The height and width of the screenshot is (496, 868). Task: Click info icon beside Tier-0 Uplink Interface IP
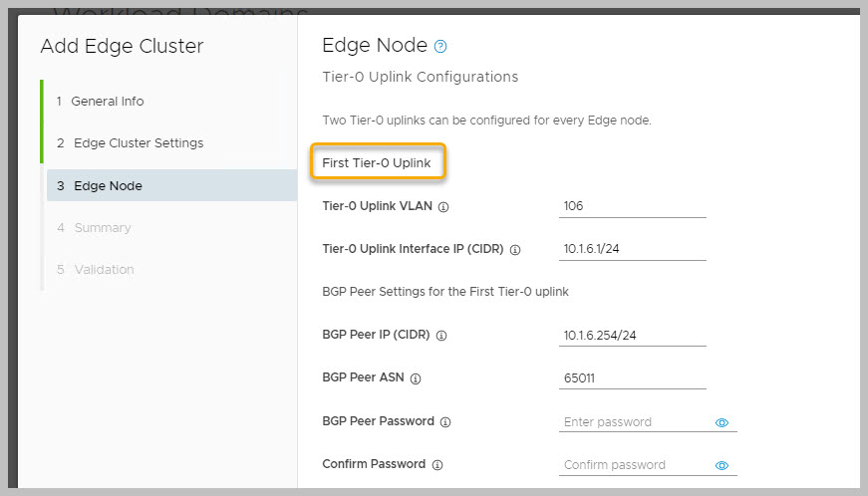tap(515, 250)
